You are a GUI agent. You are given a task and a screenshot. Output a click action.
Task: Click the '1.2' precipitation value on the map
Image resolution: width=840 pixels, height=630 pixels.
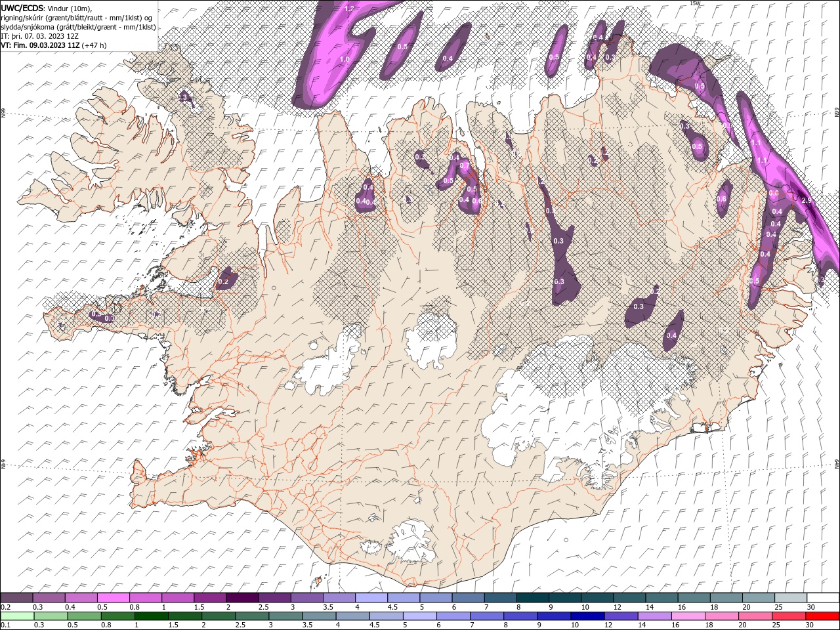[x=349, y=9]
